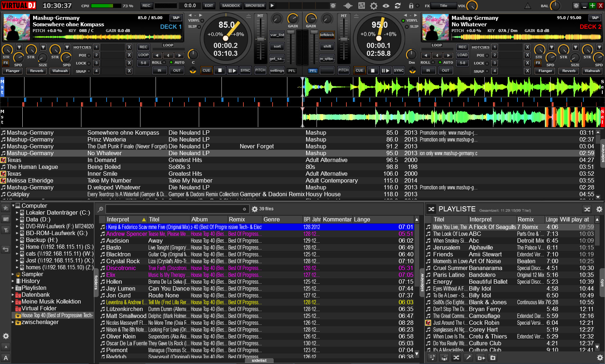
Task: Click the Flanger effect button on Deck 1
Action: pyautogui.click(x=13, y=71)
